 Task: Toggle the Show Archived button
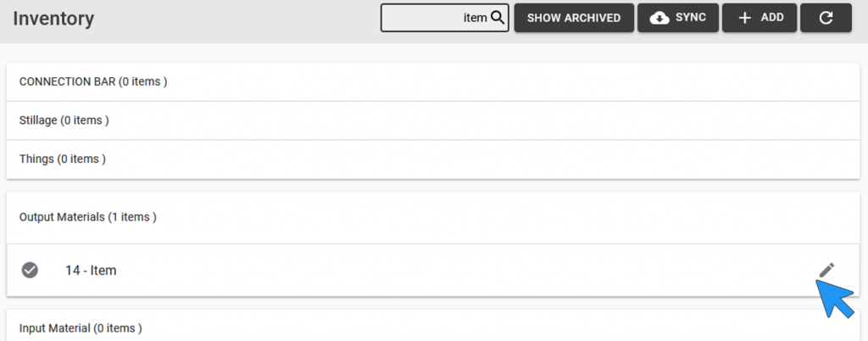(x=574, y=18)
